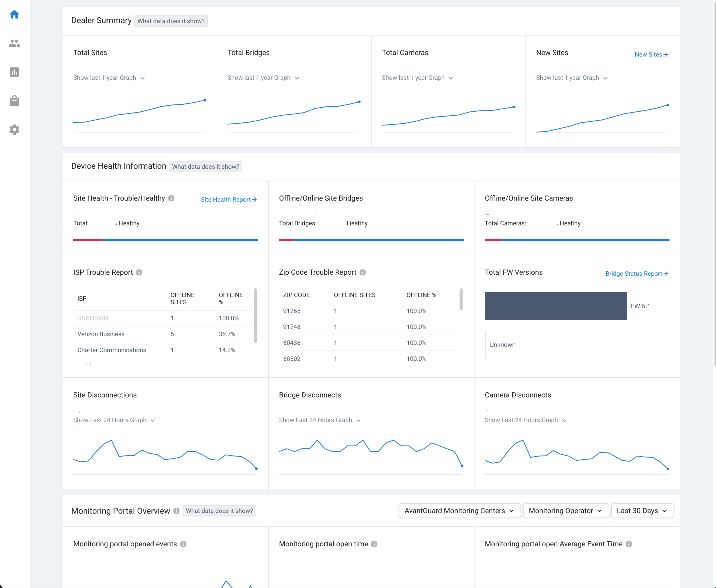Image resolution: width=716 pixels, height=588 pixels.
Task: Open the Monitoring Operator dropdown
Action: point(565,511)
